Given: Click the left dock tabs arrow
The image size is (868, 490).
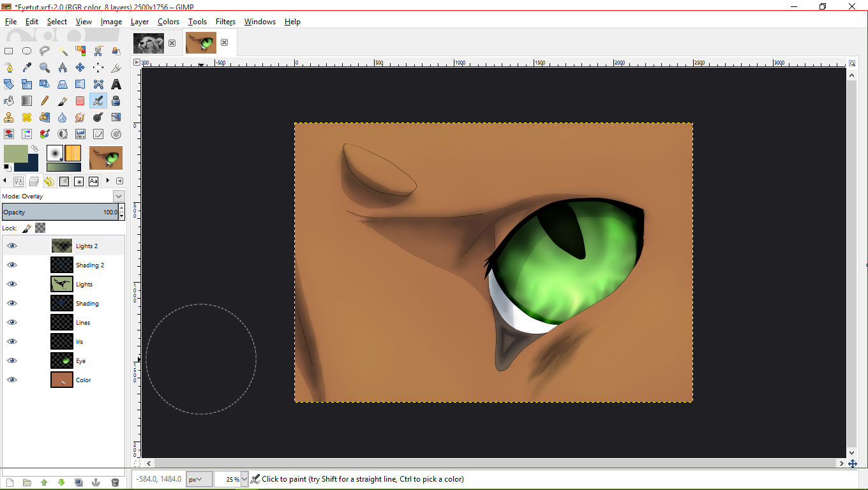Looking at the screenshot, I should (x=5, y=181).
